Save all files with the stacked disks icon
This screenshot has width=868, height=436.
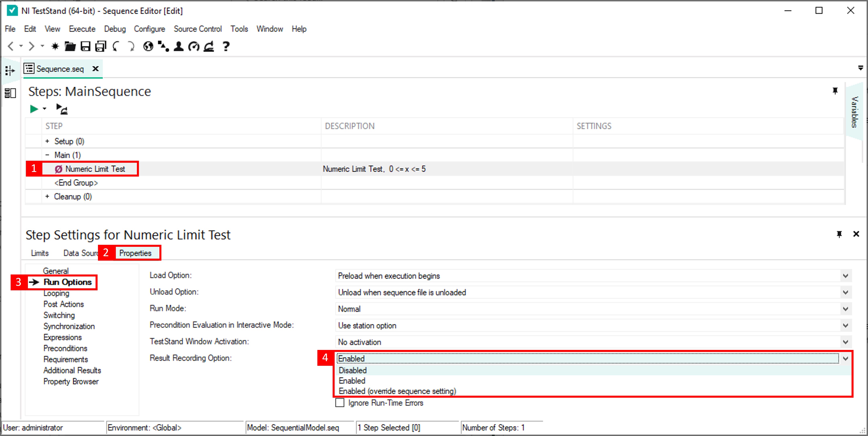100,46
